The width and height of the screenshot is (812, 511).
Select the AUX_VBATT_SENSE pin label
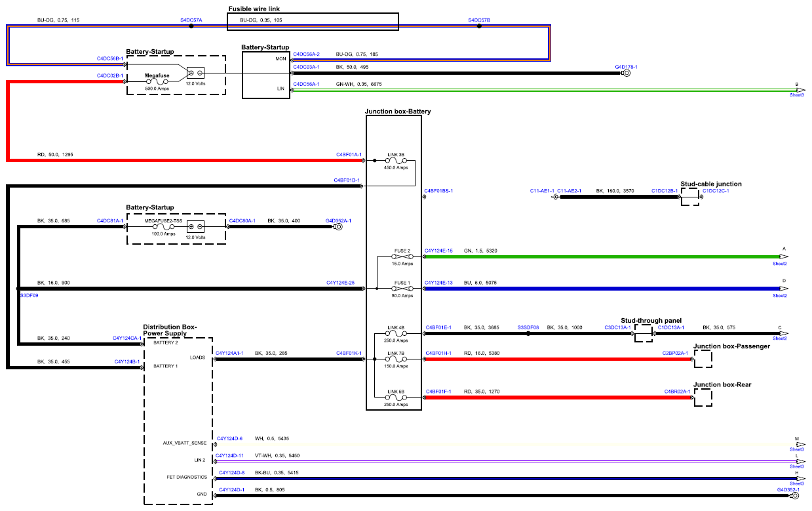(x=185, y=443)
